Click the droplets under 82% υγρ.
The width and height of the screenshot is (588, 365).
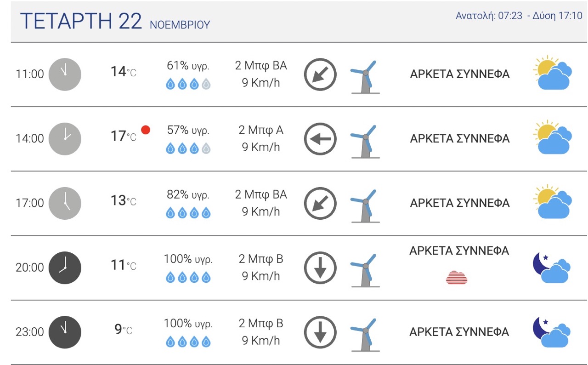(188, 213)
